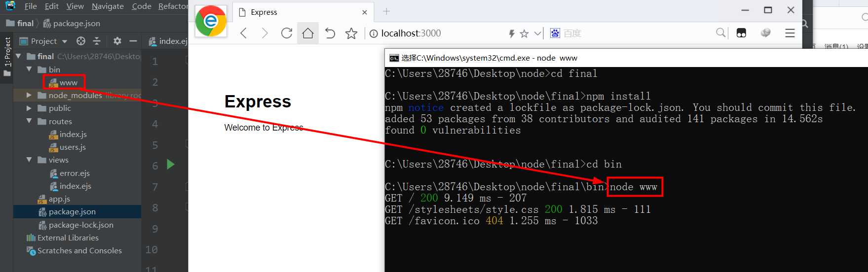Hide the Project panel with minus icon

(x=133, y=41)
